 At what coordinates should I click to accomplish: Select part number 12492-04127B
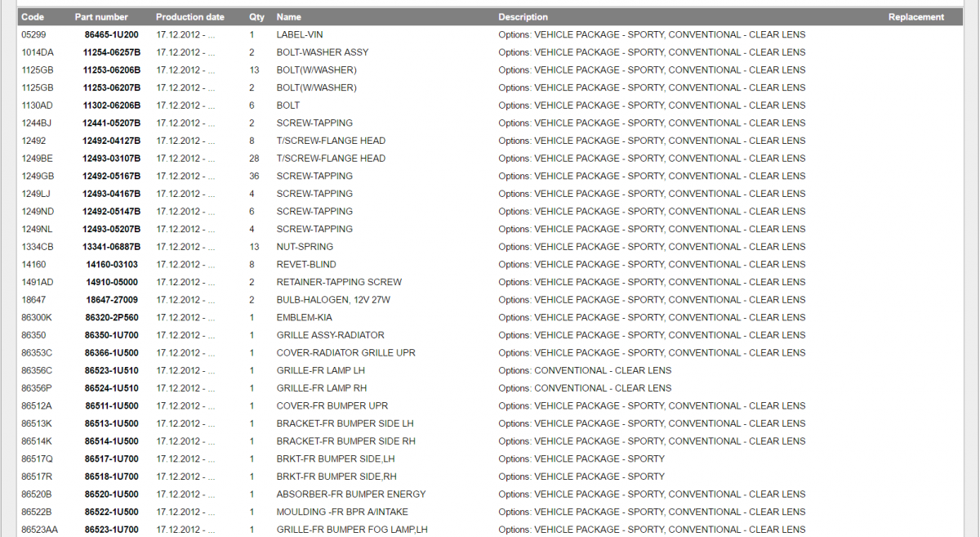(112, 141)
